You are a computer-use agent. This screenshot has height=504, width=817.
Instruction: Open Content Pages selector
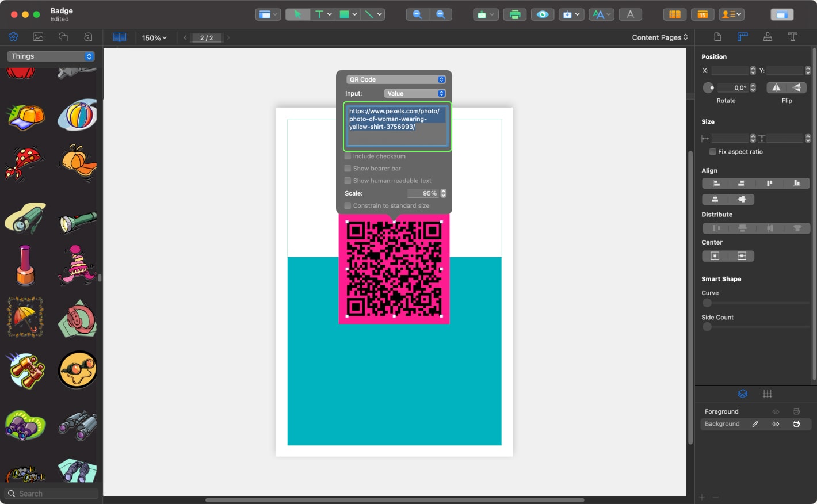pyautogui.click(x=659, y=37)
